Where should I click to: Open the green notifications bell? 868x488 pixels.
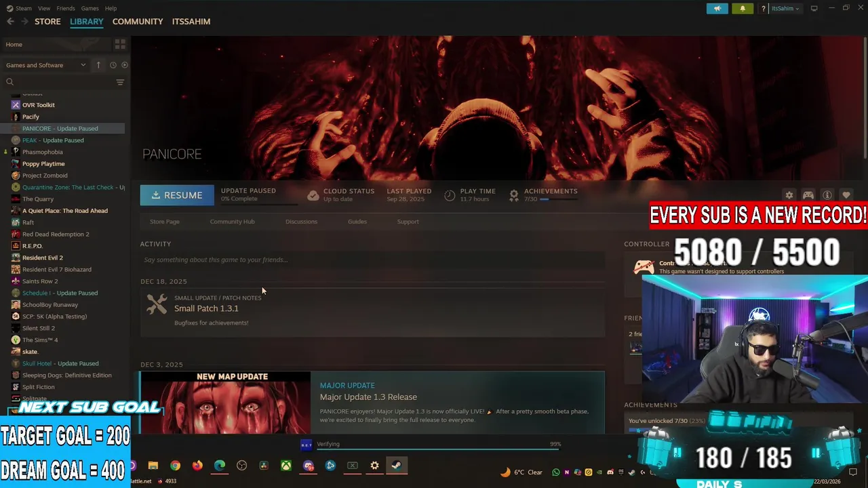pos(743,8)
